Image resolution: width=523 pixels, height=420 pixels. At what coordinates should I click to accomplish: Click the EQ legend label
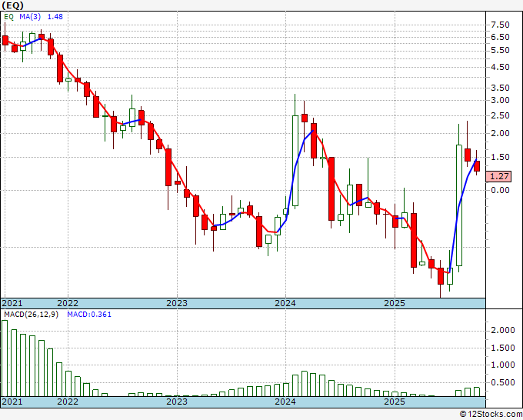(x=9, y=17)
